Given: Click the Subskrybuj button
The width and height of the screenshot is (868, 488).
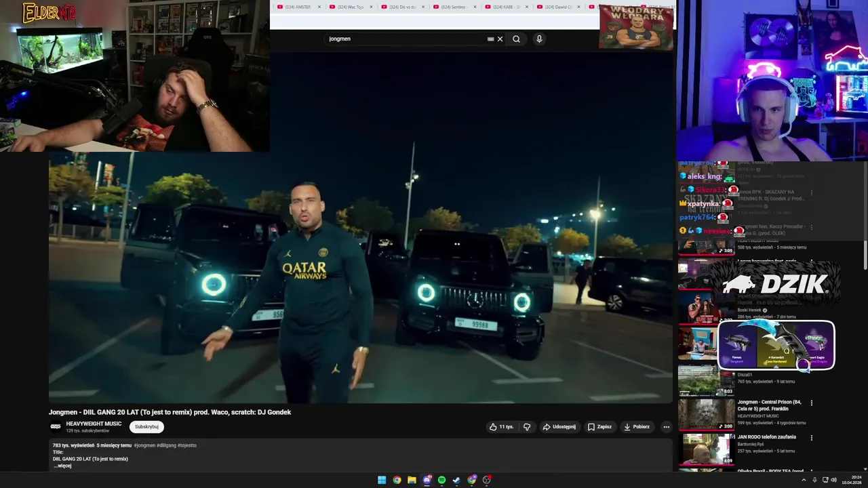Looking at the screenshot, I should (x=146, y=427).
